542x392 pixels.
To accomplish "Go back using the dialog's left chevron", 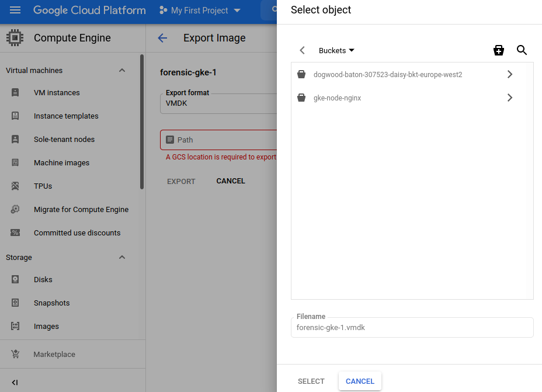I will click(302, 50).
